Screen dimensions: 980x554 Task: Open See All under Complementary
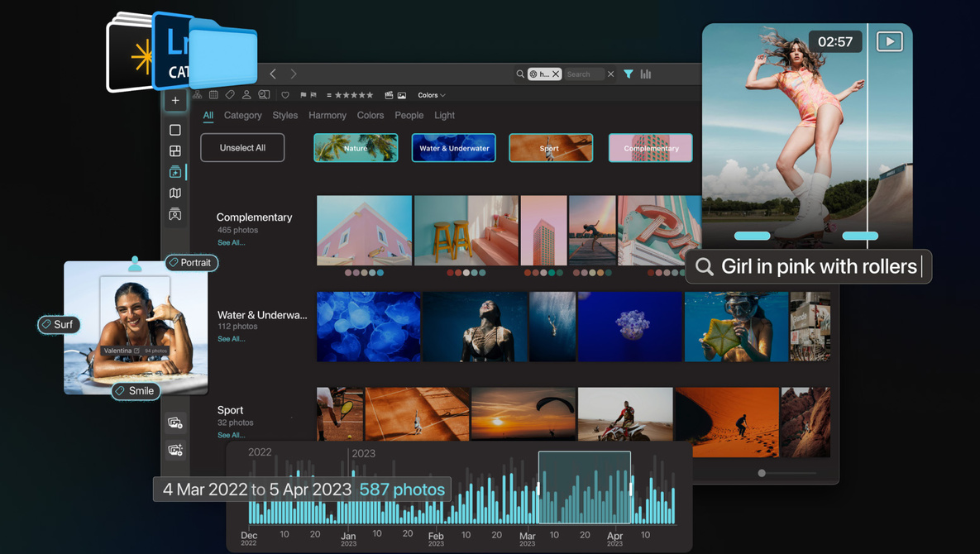232,242
